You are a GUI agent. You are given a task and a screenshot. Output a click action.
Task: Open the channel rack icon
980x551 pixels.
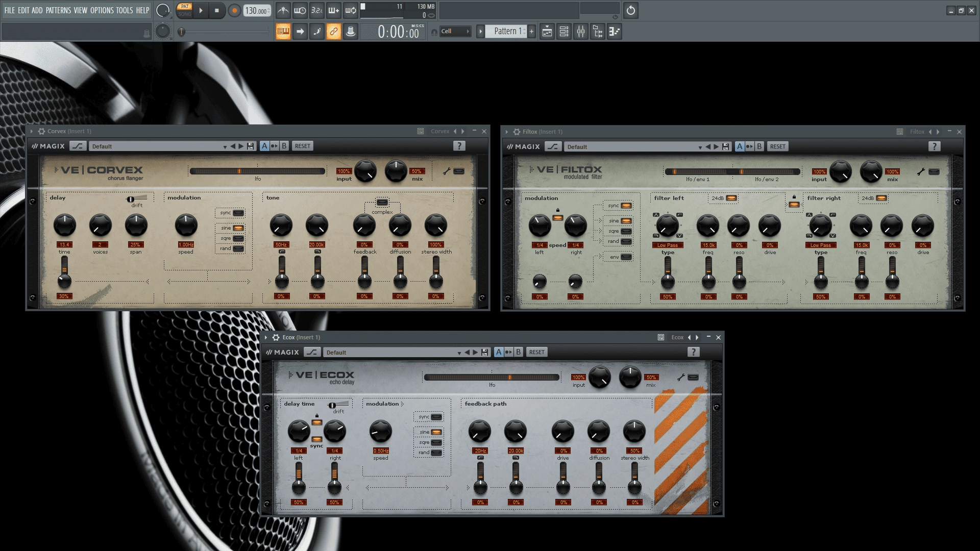click(564, 32)
